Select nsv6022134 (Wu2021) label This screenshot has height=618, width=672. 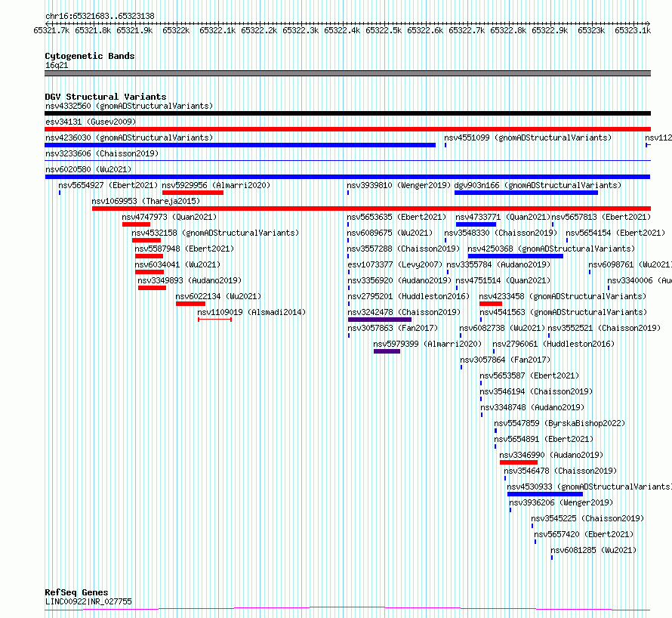pos(218,296)
